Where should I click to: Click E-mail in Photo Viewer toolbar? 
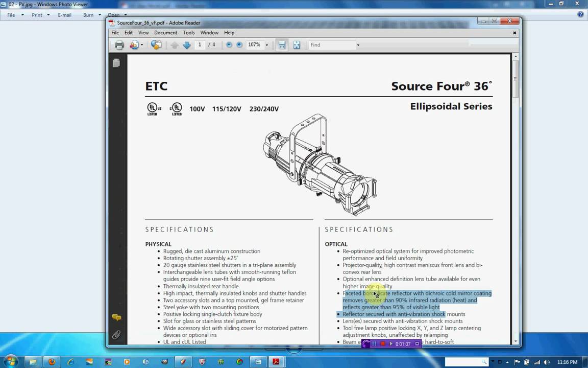click(64, 15)
